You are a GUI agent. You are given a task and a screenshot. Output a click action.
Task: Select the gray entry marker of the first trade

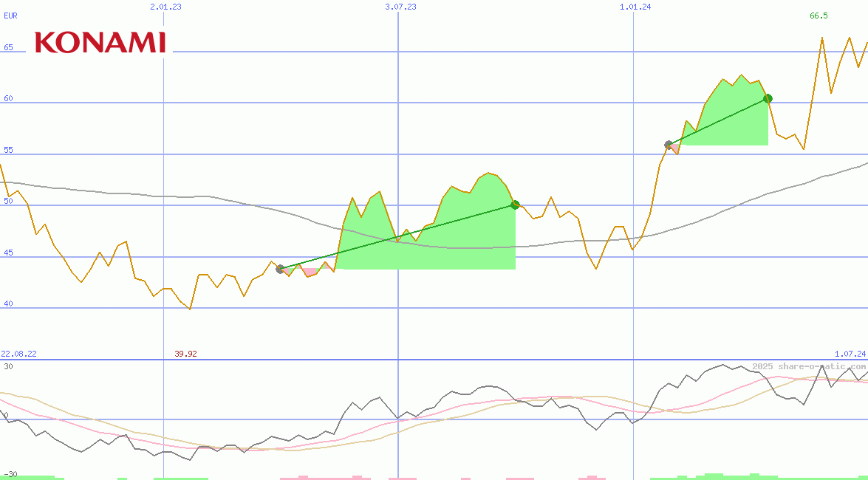click(280, 269)
